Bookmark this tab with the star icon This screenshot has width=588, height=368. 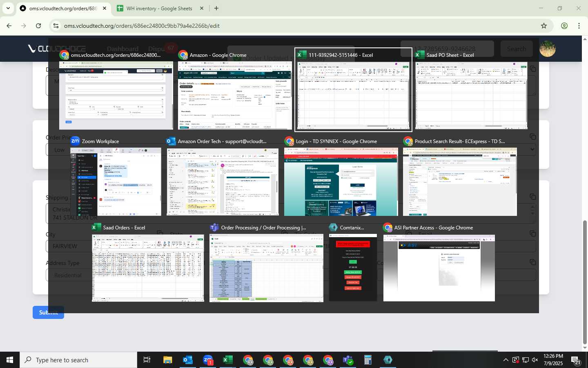[x=544, y=26]
